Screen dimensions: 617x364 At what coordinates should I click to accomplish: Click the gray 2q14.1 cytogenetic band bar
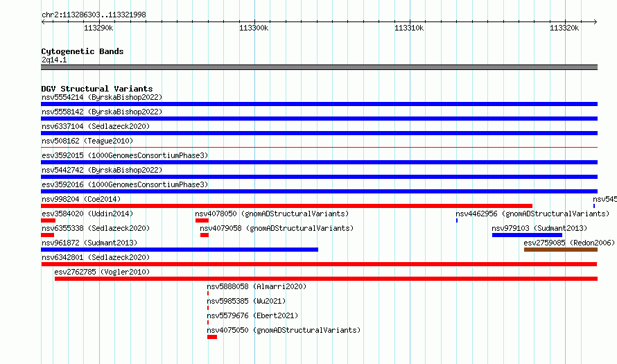coord(319,67)
